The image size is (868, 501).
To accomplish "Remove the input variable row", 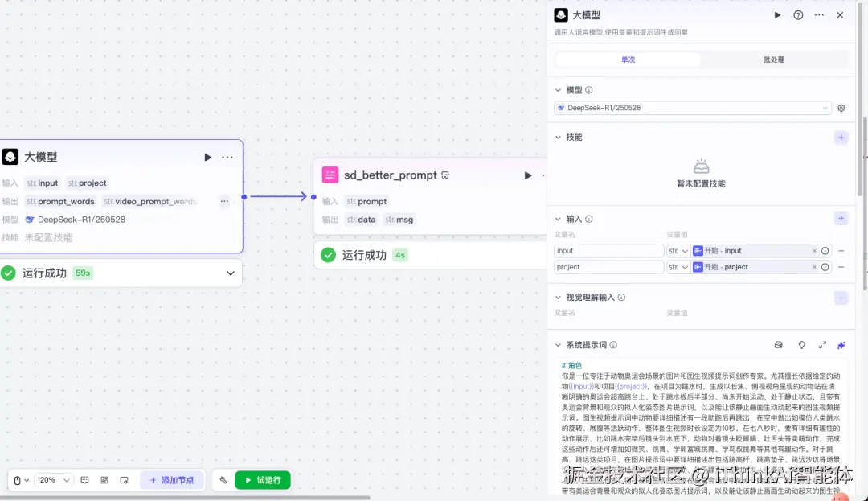I will (841, 252).
